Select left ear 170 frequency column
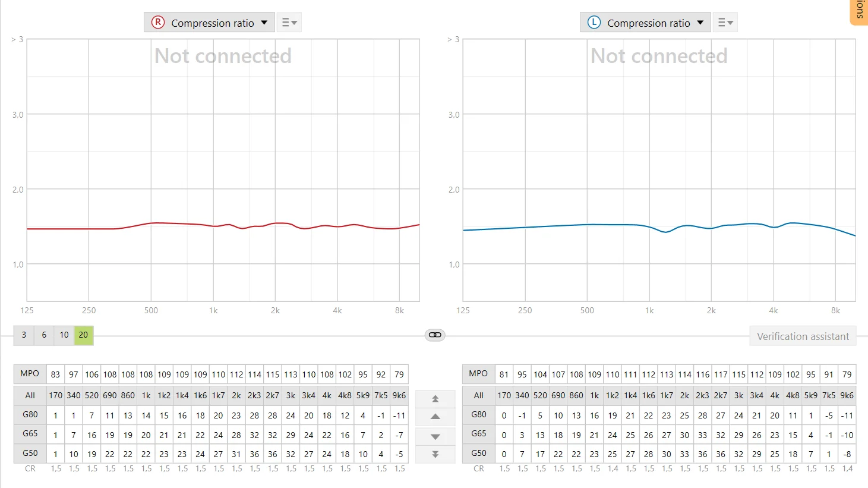The width and height of the screenshot is (868, 488). 504,395
